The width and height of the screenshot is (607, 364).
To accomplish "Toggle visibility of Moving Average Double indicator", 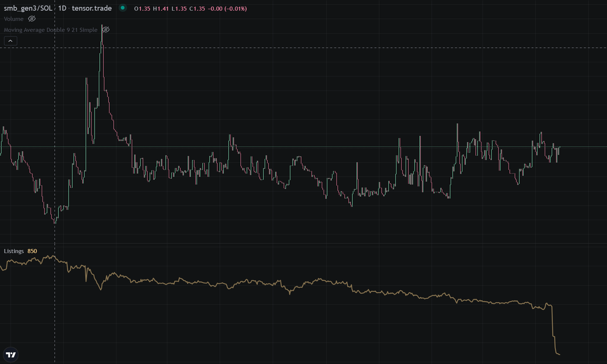I will click(x=106, y=30).
